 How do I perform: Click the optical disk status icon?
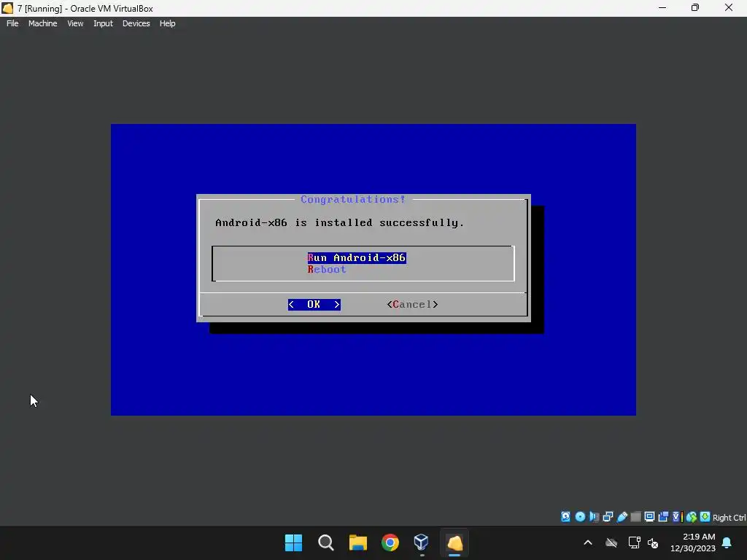pos(580,517)
